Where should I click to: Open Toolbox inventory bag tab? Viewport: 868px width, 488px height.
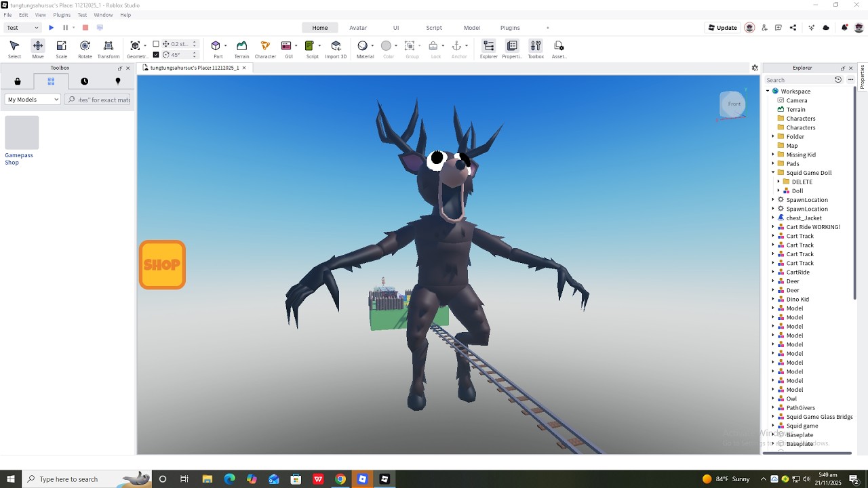(18, 81)
